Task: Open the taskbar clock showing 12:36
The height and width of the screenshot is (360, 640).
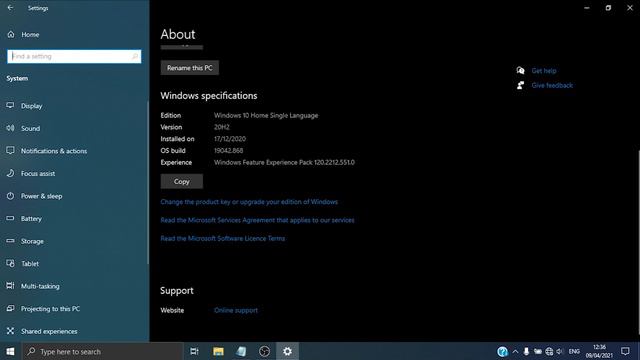Action: tap(599, 351)
